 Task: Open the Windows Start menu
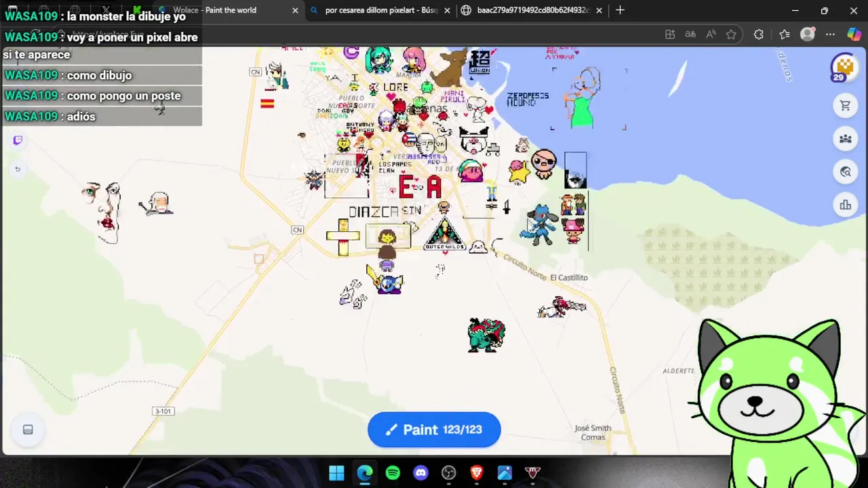(336, 473)
